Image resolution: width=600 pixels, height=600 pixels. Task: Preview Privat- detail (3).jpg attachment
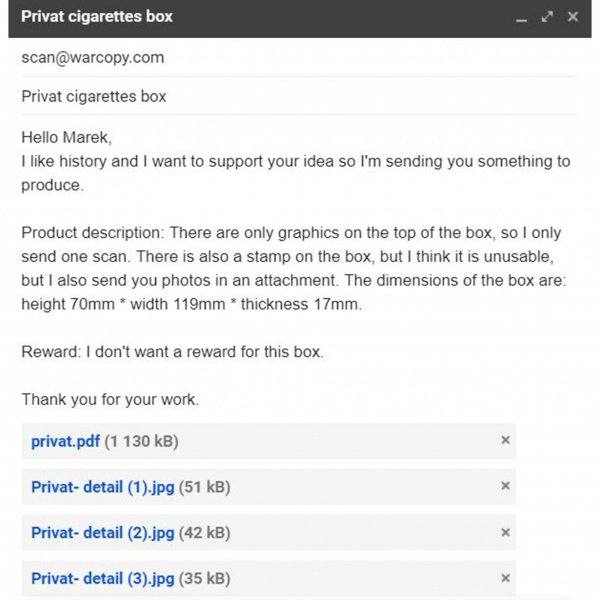[x=102, y=579]
